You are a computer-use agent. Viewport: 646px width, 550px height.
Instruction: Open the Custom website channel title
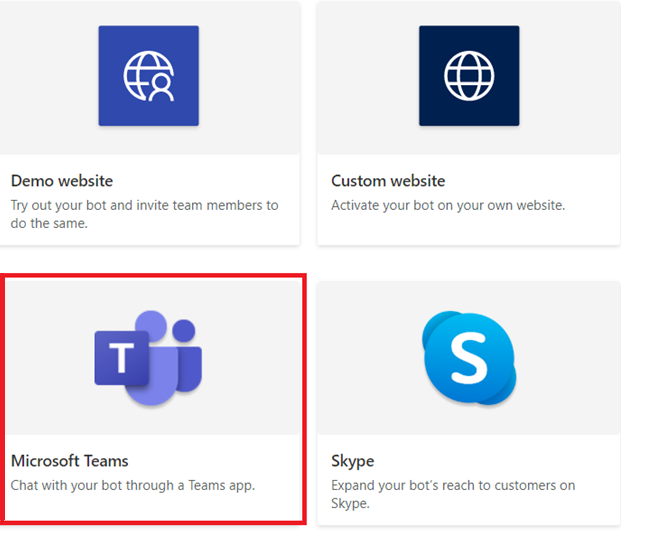click(x=388, y=181)
